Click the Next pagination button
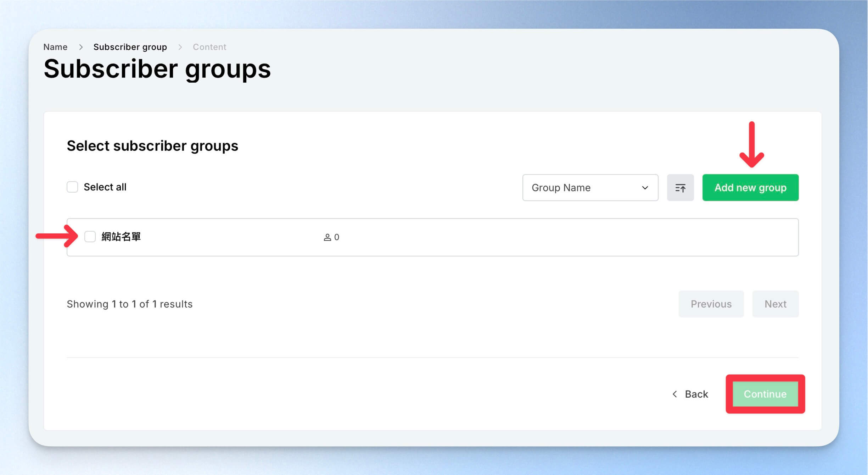This screenshot has width=868, height=475. coord(775,304)
